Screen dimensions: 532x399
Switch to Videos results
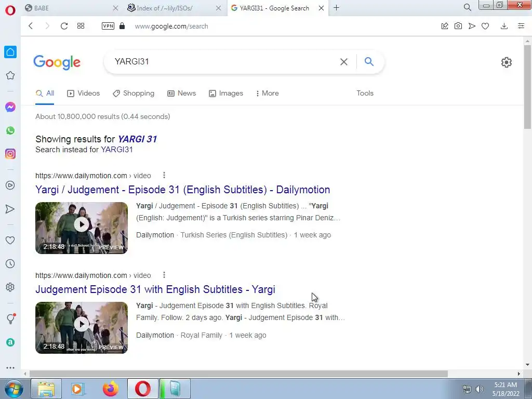click(84, 94)
